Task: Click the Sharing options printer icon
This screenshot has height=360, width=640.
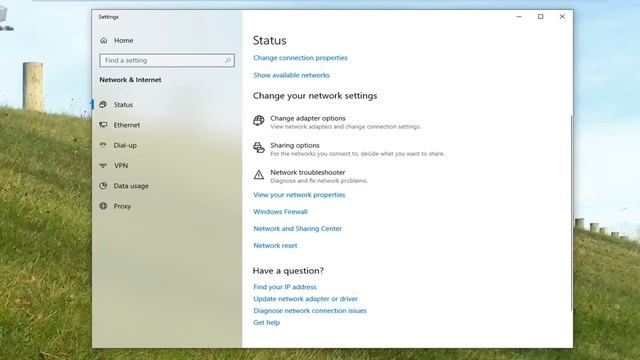Action: pos(259,147)
